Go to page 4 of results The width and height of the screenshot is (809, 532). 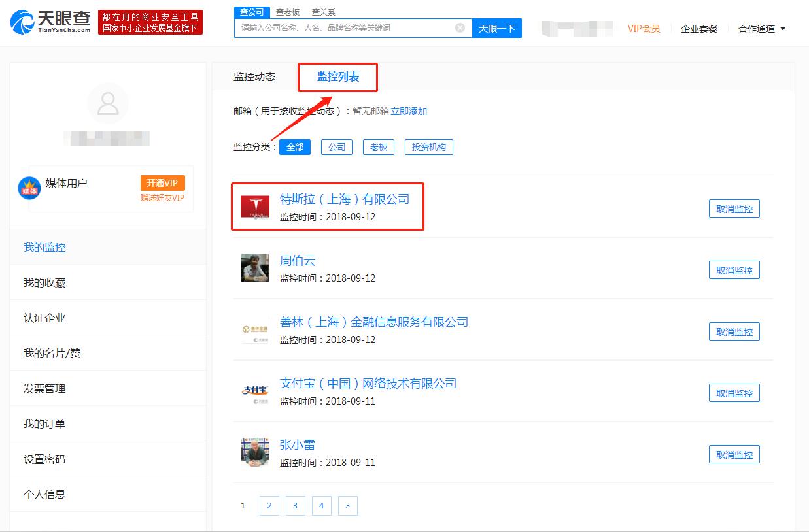point(321,506)
